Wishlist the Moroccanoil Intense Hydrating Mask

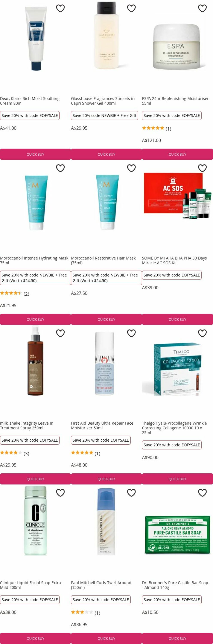60,168
